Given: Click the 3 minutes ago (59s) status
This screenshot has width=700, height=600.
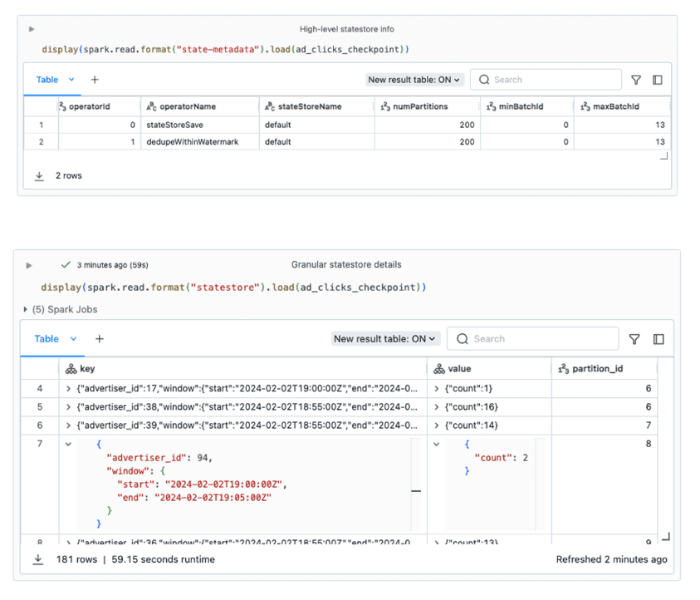Looking at the screenshot, I should (x=112, y=265).
